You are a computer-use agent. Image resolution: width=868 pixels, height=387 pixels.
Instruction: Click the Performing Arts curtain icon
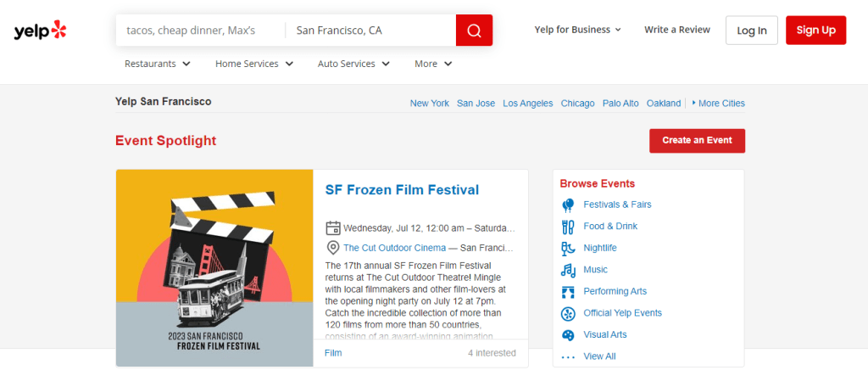[x=568, y=292]
